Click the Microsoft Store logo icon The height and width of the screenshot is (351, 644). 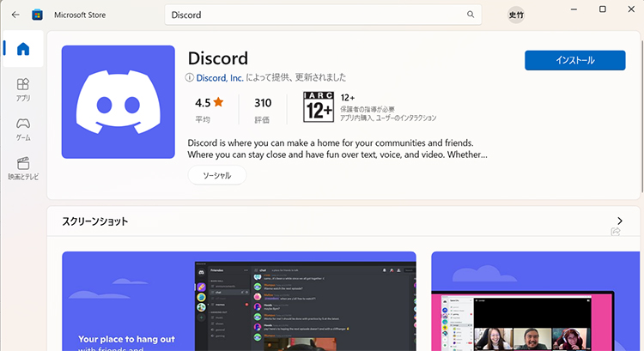(38, 15)
